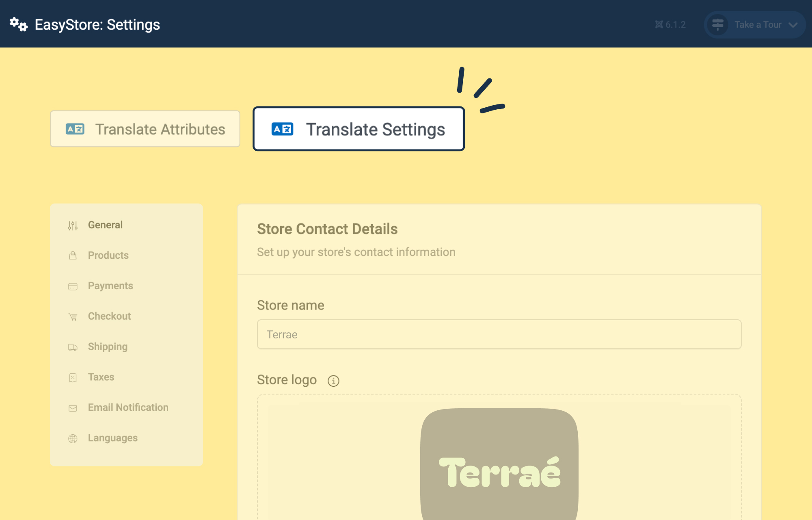Viewport: 812px width, 520px height.
Task: Click the Translate Attributes language icon
Action: tap(75, 129)
